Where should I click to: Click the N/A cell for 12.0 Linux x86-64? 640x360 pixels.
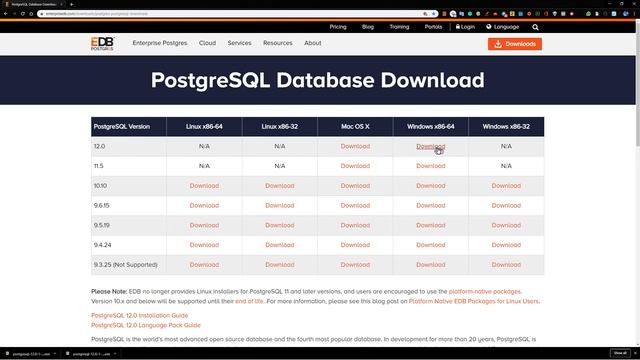pos(204,146)
